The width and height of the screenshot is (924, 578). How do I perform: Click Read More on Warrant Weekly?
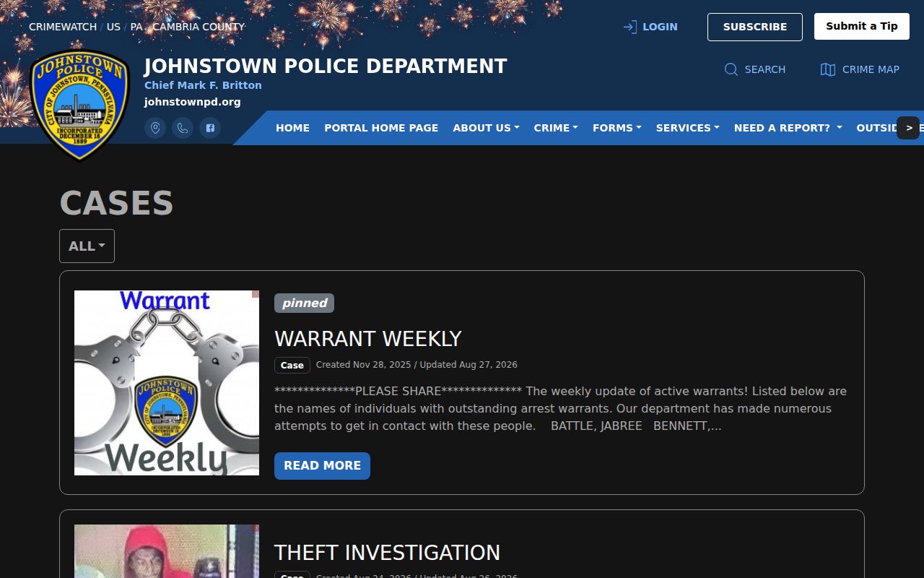point(322,466)
